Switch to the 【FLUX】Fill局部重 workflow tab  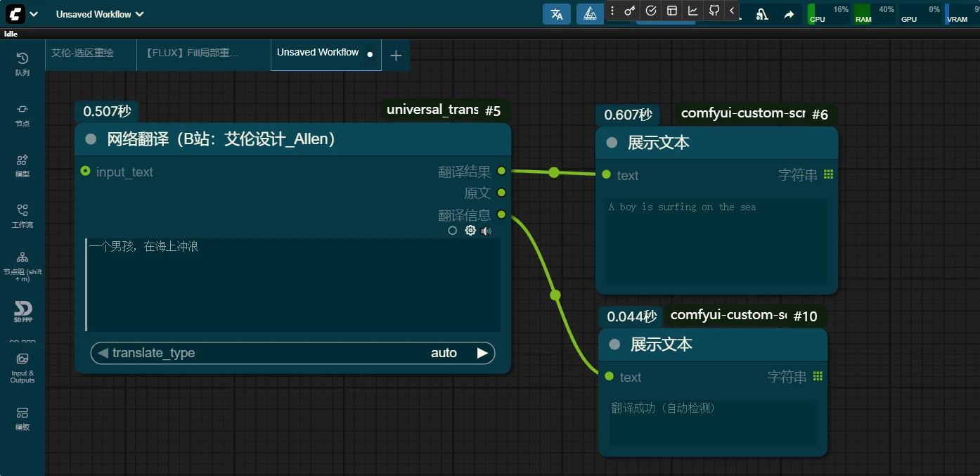192,53
